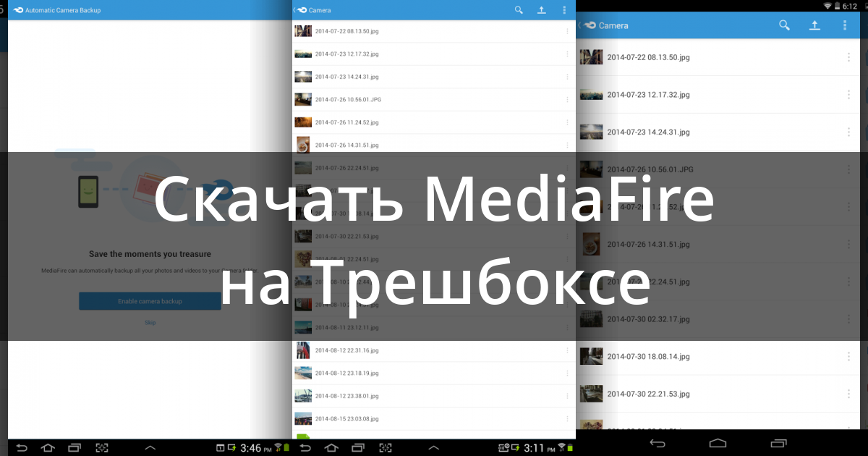Open options for 2014-07-22 08.13.50.jpg in right list

pyautogui.click(x=848, y=57)
